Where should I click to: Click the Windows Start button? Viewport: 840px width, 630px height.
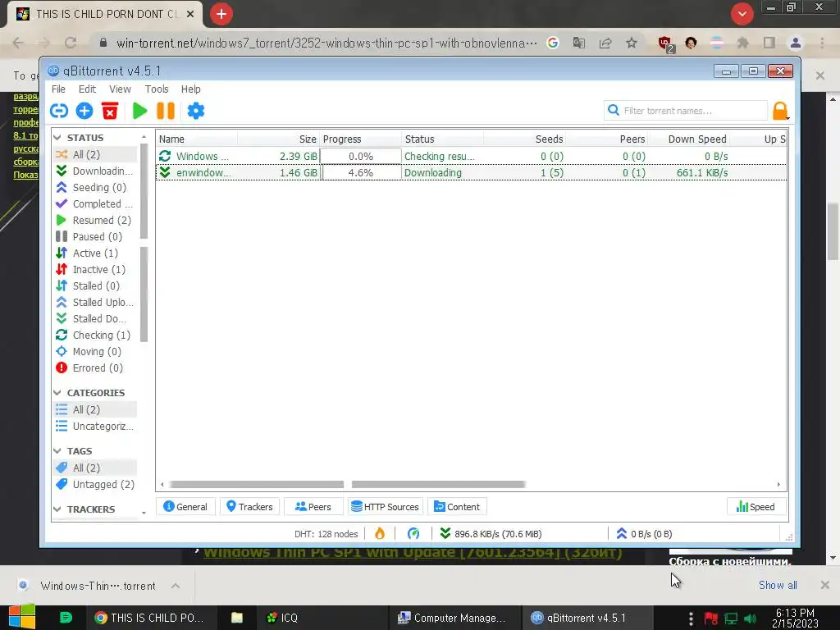[x=21, y=617]
